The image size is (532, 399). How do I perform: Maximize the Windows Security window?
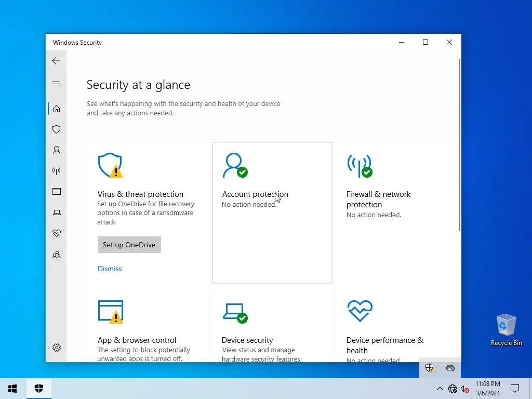click(425, 42)
